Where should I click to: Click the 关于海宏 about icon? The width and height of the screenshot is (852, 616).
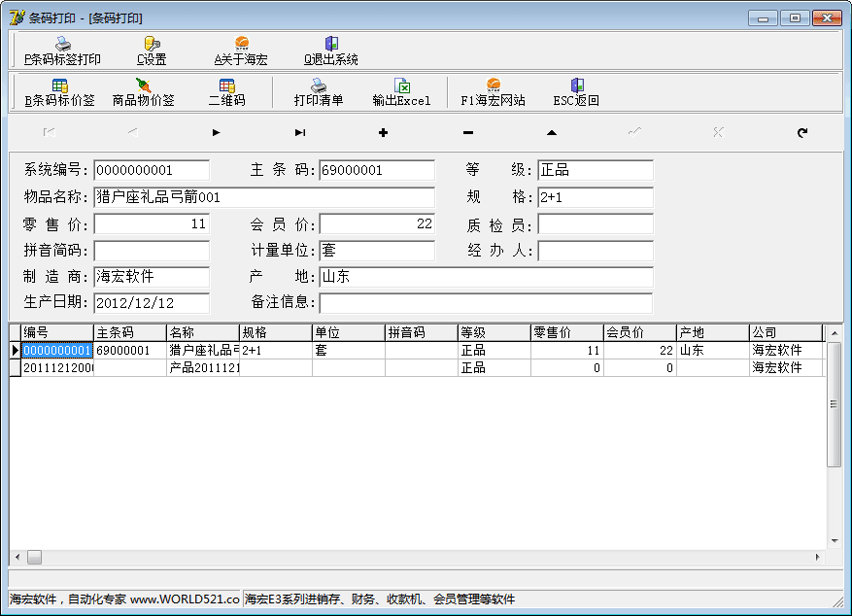tap(241, 44)
